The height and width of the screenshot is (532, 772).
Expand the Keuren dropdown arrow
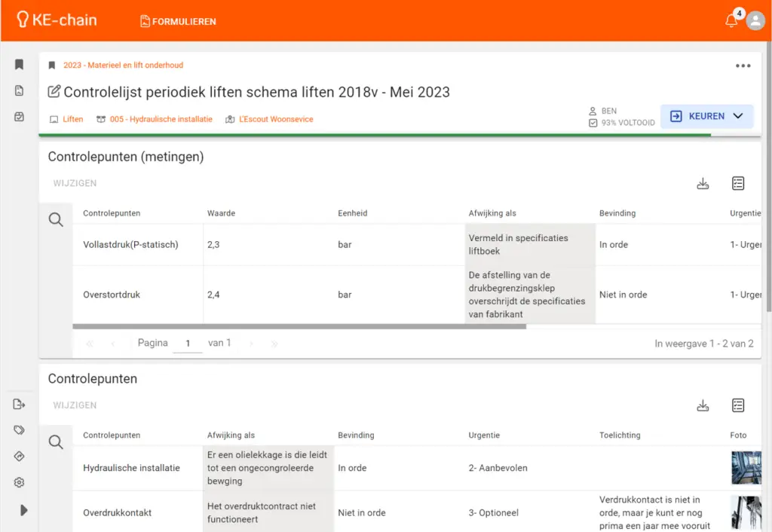pyautogui.click(x=738, y=116)
